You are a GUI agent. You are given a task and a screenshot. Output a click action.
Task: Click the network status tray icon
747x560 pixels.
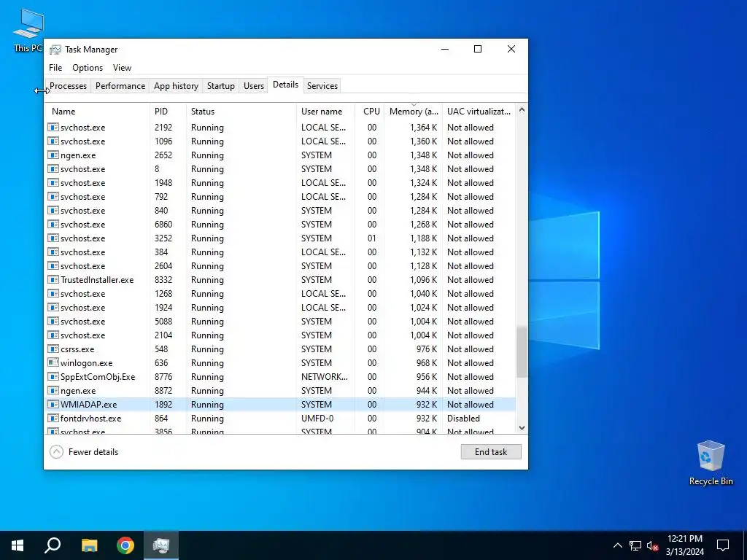(x=635, y=545)
